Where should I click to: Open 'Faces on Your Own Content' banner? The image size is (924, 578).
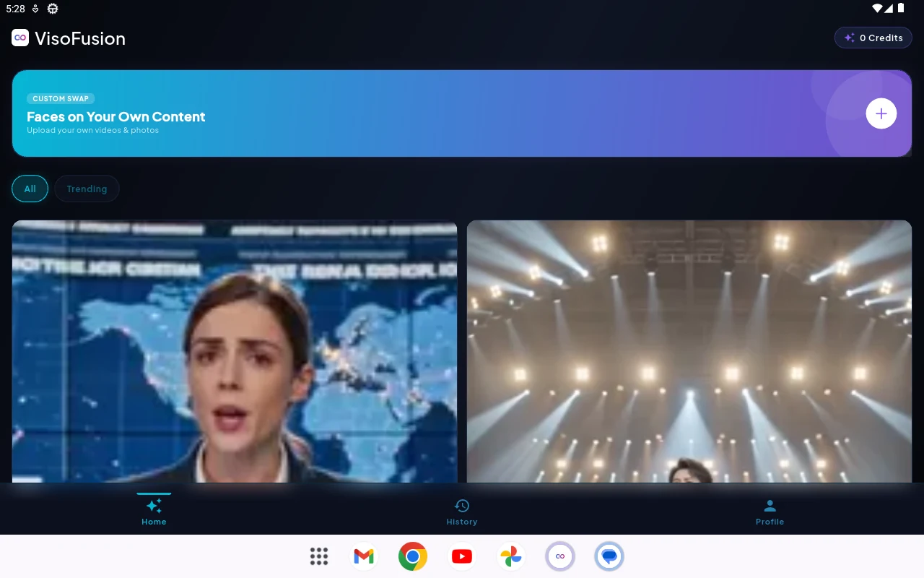tap(462, 113)
